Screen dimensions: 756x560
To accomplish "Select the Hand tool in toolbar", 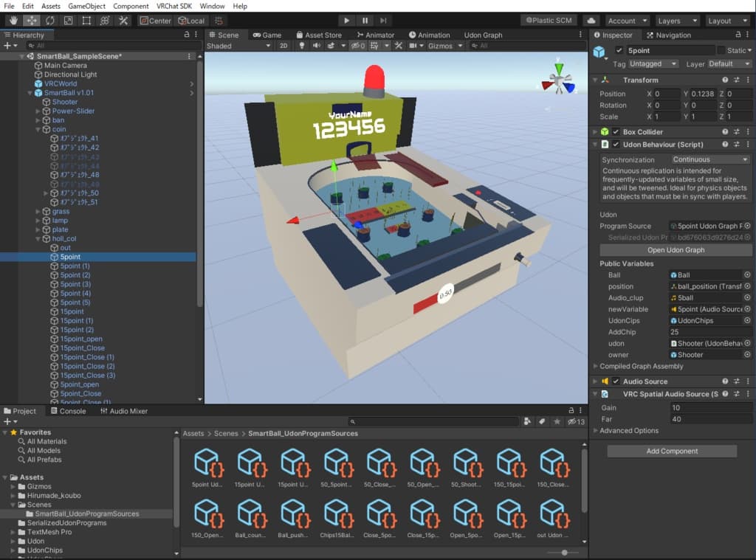I will tap(13, 21).
